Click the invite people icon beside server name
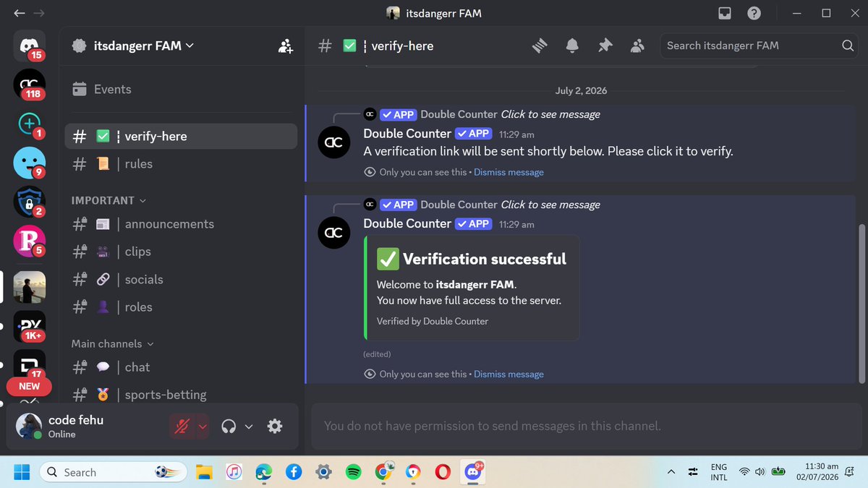The image size is (868, 488). (x=286, y=46)
